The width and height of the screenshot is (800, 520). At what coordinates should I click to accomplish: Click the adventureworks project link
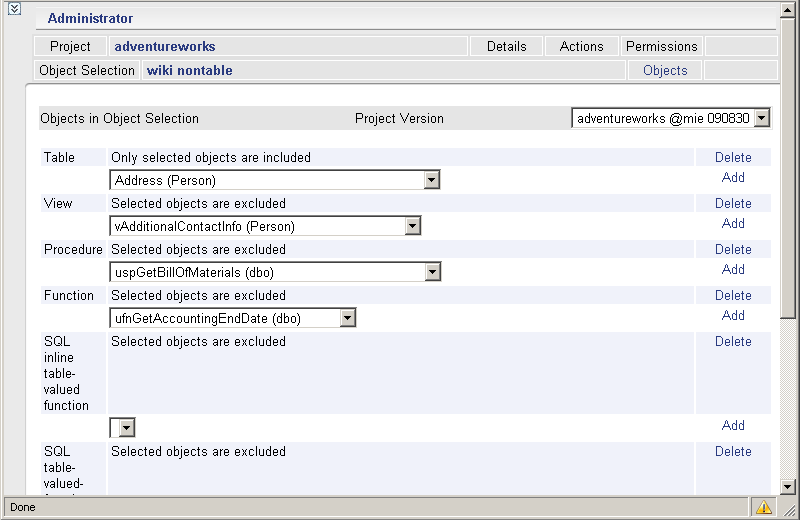click(x=165, y=46)
